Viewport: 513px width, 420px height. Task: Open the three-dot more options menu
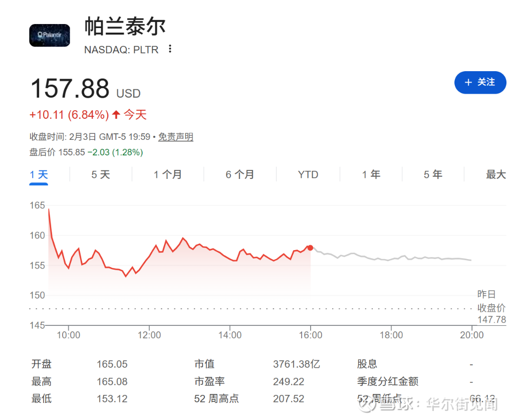tap(170, 49)
